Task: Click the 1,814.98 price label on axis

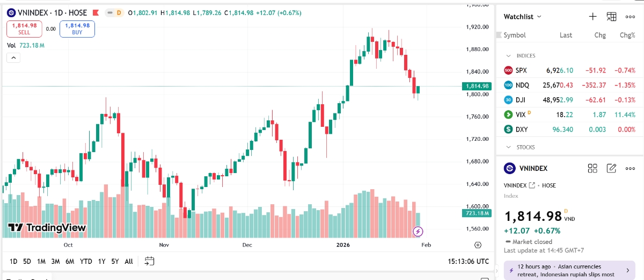Action: (x=477, y=86)
